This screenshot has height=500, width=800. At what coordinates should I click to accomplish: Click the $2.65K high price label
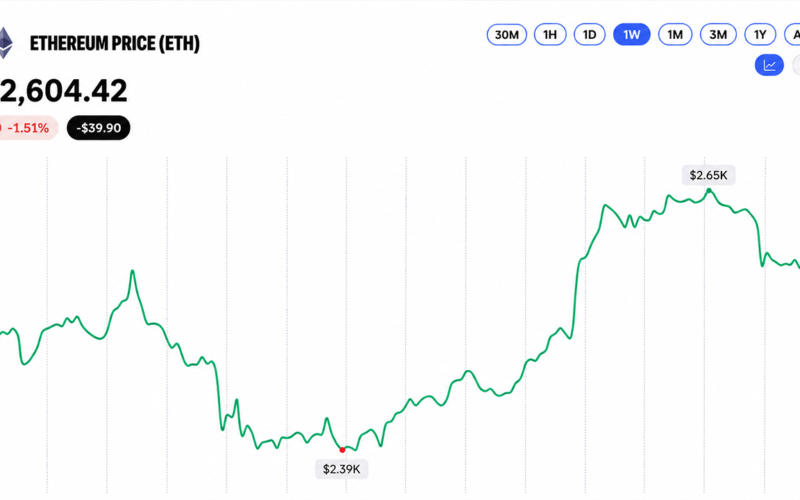click(709, 176)
